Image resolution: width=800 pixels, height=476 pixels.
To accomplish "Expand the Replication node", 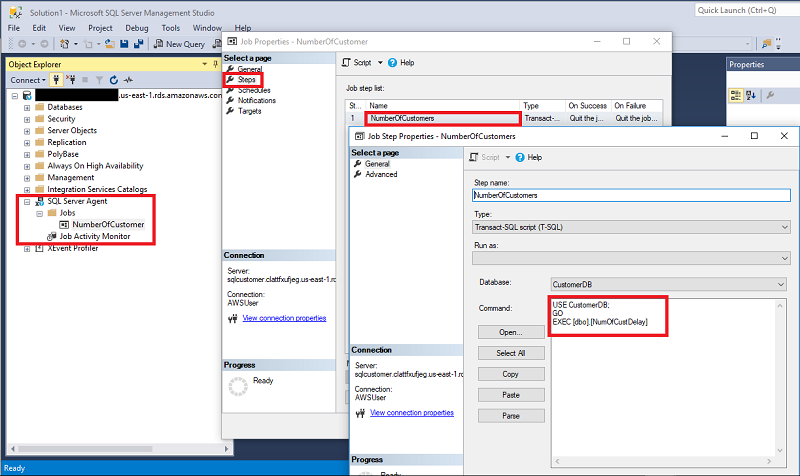I will 27,143.
